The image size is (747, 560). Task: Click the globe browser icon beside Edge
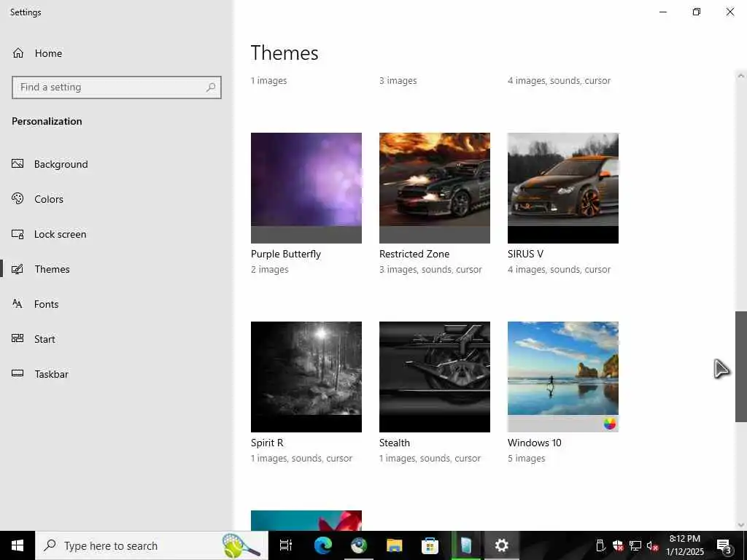(x=359, y=545)
